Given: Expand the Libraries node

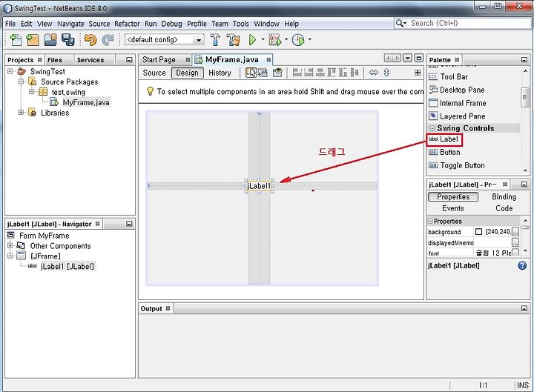Looking at the screenshot, I should pos(21,113).
